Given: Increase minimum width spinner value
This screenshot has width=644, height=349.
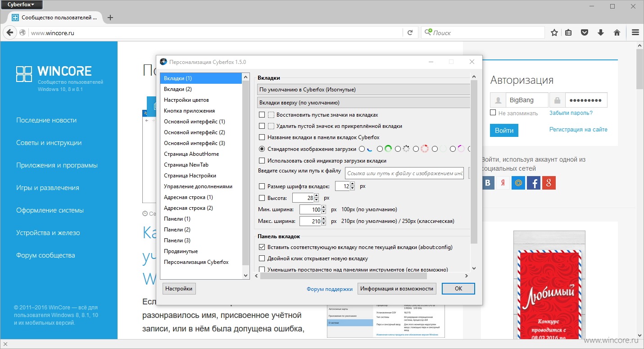Looking at the screenshot, I should point(323,207).
